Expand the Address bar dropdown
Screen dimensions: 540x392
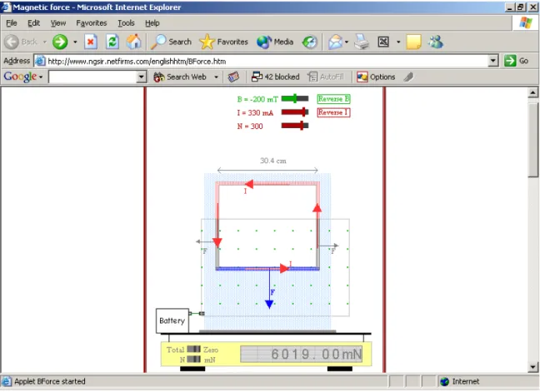pos(493,61)
